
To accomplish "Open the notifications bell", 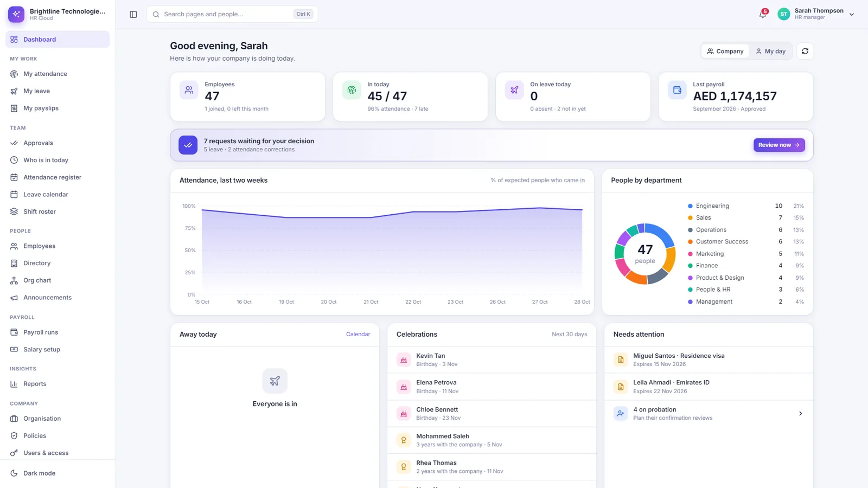I will 763,14.
